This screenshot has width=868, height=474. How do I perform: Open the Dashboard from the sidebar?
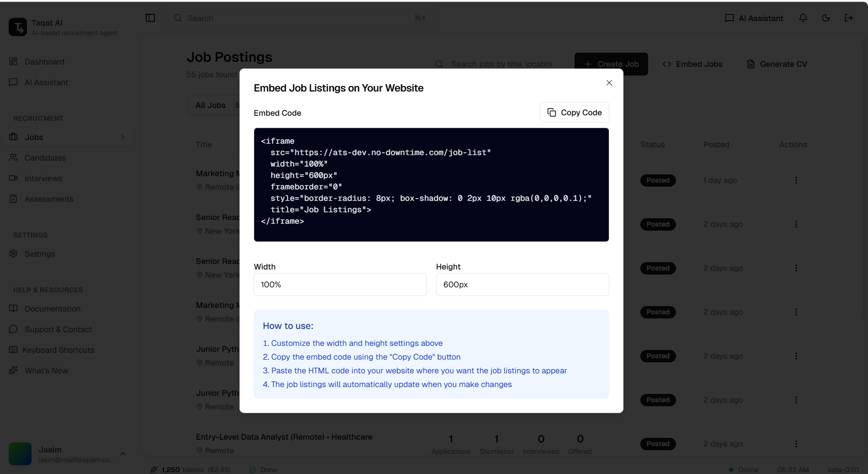(x=44, y=61)
